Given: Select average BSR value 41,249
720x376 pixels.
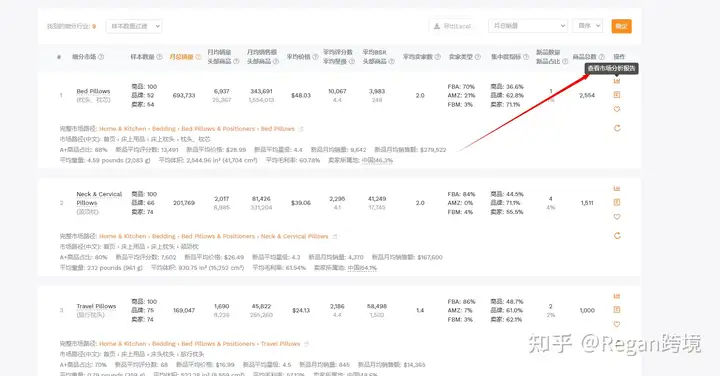Looking at the screenshot, I should pyautogui.click(x=377, y=199).
